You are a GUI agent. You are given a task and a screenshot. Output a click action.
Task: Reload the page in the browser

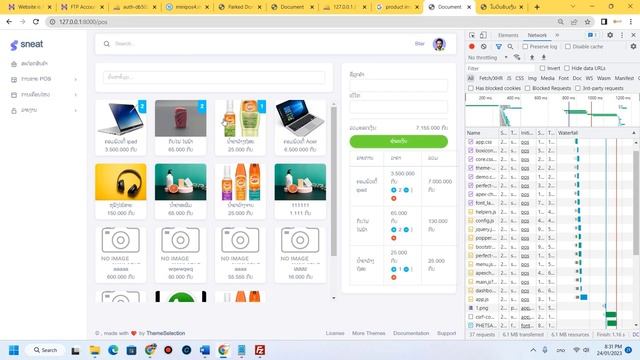point(36,22)
